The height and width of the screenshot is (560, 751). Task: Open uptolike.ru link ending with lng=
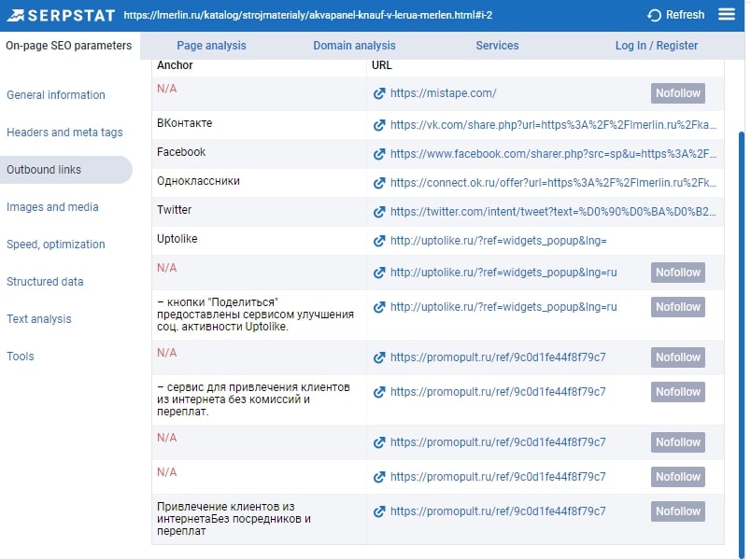coord(499,241)
